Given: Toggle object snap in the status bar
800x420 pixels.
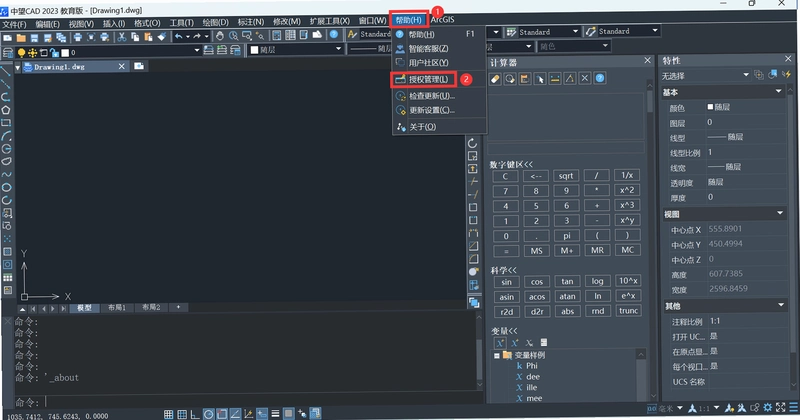Looking at the screenshot, I should pos(221,414).
